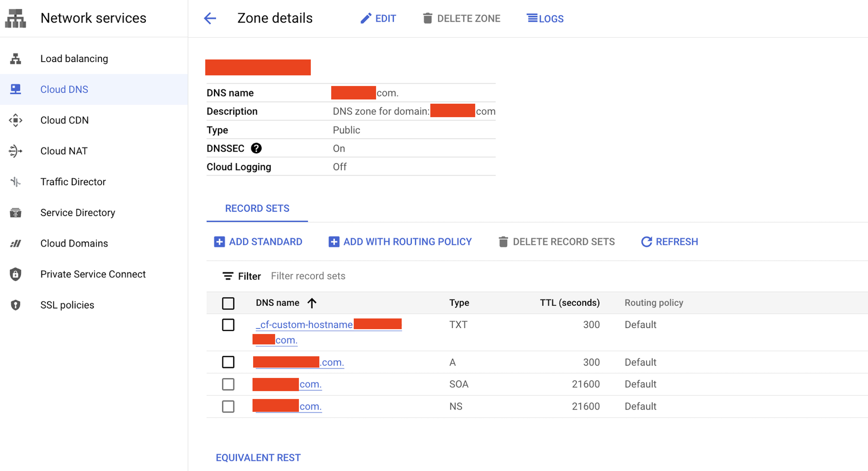868x471 pixels.
Task: Click the Traffic Director sidebar icon
Action: pyautogui.click(x=16, y=182)
